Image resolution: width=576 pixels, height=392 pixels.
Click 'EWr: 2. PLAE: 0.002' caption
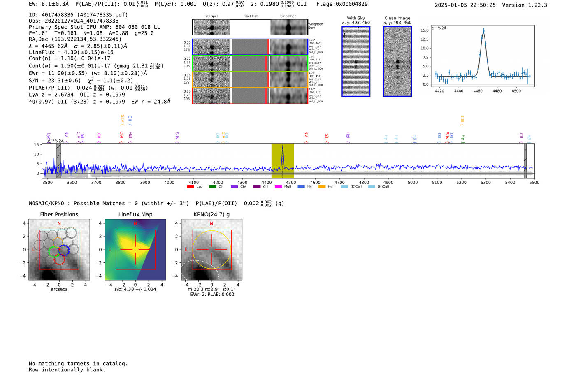(x=212, y=295)
